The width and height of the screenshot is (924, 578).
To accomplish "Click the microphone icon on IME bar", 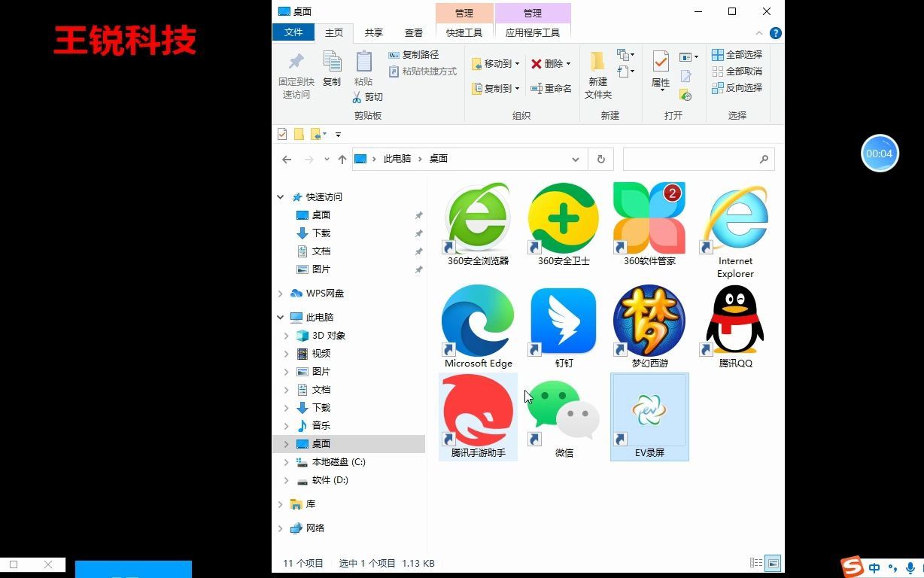I will tap(910, 567).
